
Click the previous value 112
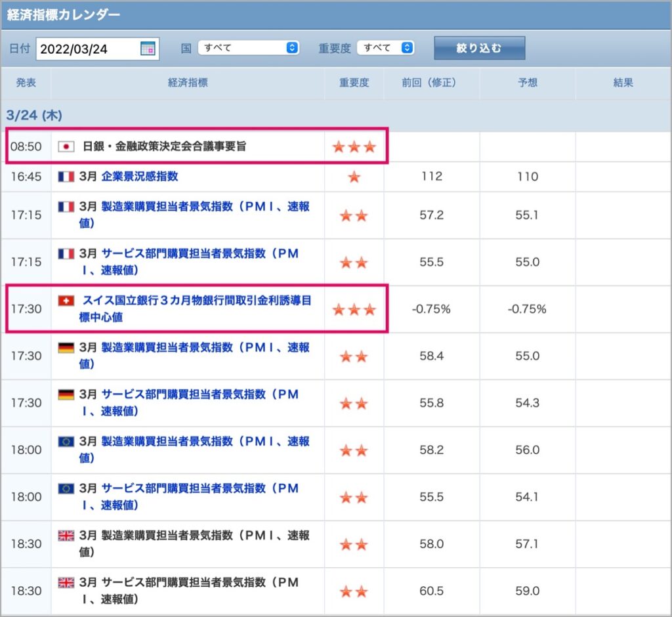[432, 176]
